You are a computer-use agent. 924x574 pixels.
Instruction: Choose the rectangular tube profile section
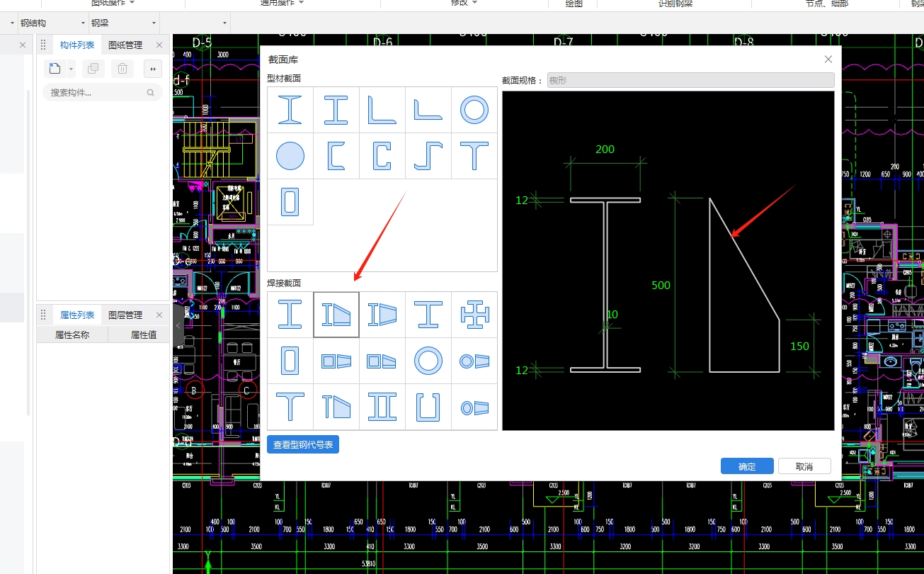290,202
